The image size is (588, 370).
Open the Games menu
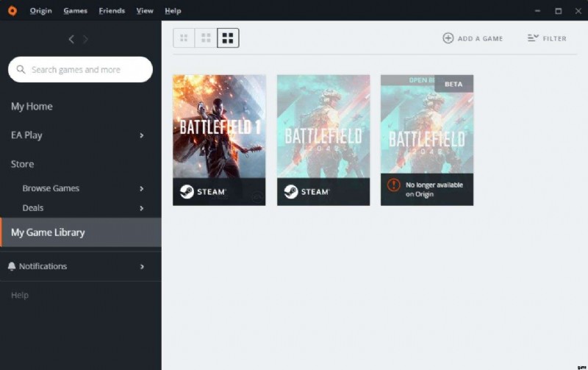76,10
